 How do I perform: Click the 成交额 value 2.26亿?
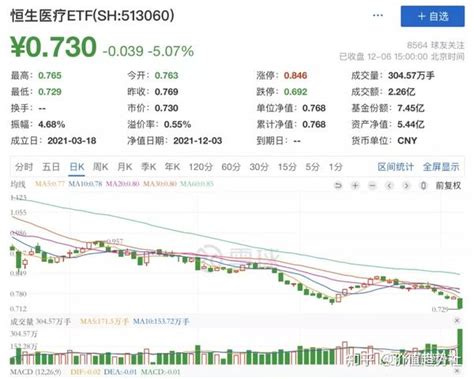(x=401, y=92)
